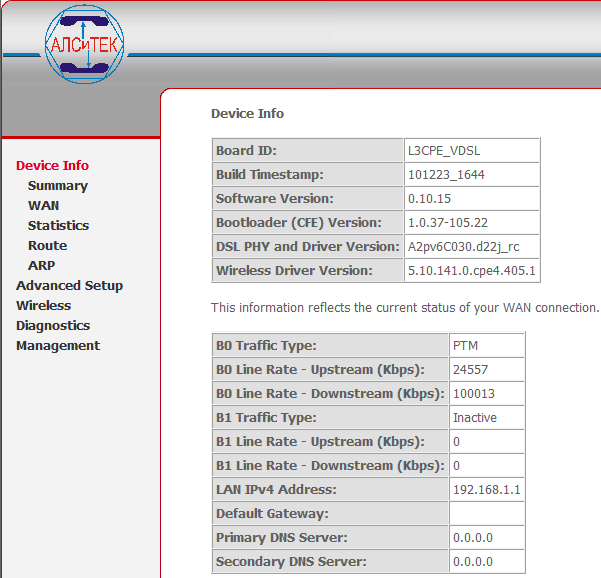Click the B0 Traffic Type label
Viewport: 601px width, 578px height.
coord(266,346)
